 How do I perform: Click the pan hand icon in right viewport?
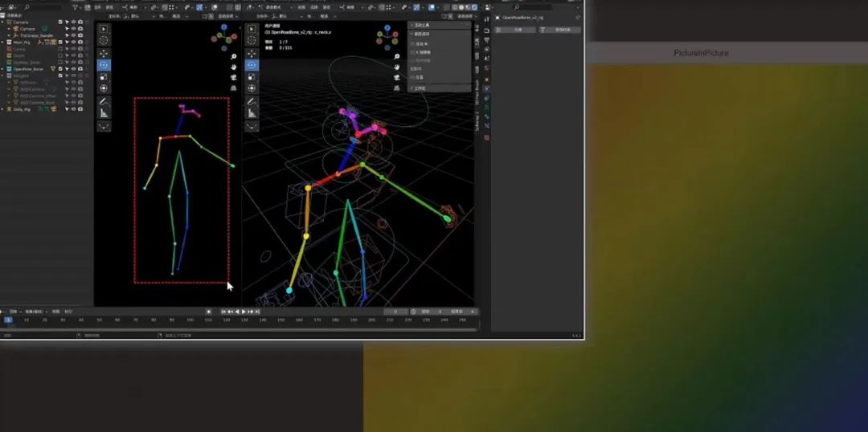397,67
